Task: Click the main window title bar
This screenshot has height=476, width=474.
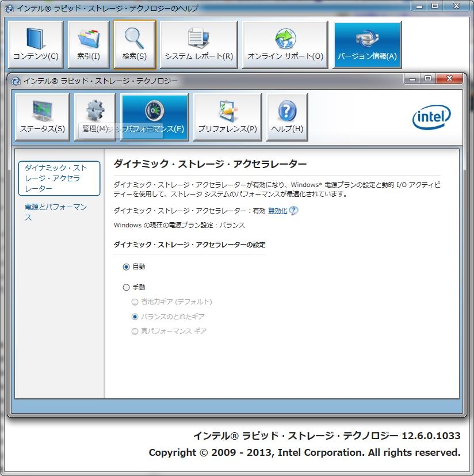Action: pos(230,80)
